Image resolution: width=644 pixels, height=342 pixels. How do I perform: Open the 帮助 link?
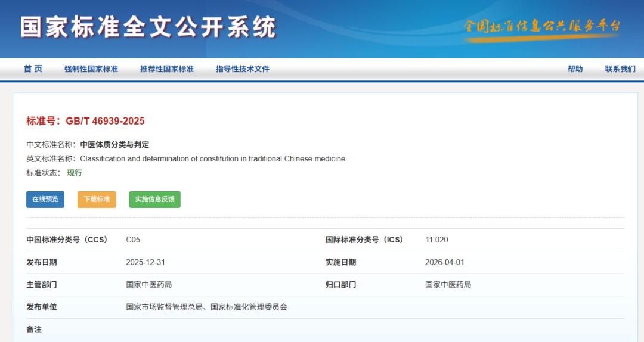(575, 69)
